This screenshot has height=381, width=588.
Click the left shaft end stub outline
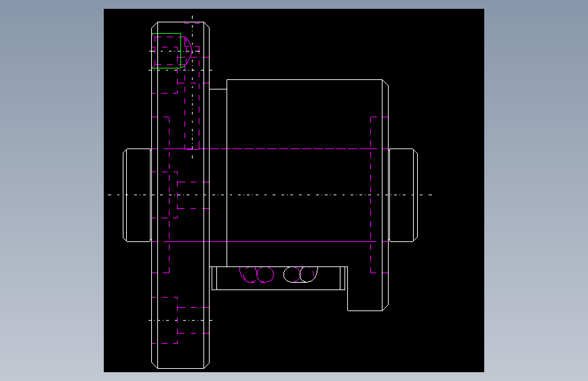[x=137, y=195]
